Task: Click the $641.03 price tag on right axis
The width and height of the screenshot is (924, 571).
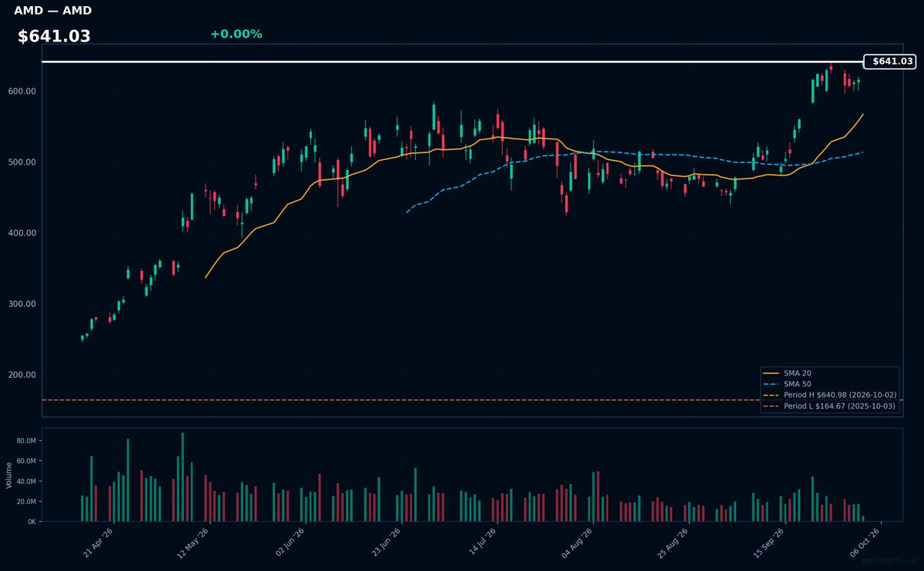Action: tap(890, 62)
